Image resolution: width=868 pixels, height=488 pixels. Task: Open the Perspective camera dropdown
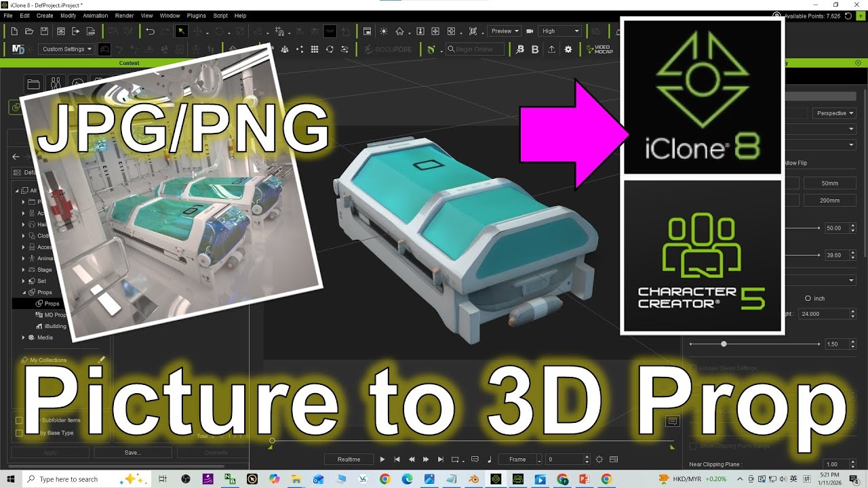tap(835, 113)
